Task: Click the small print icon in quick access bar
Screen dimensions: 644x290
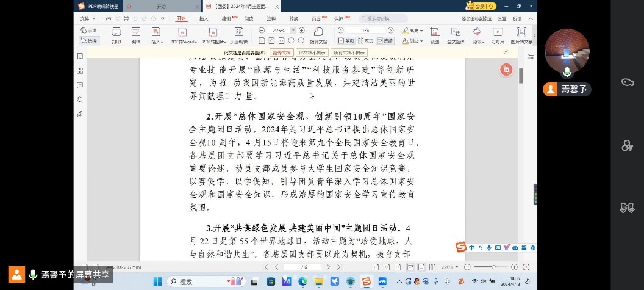Action: pyautogui.click(x=126, y=18)
